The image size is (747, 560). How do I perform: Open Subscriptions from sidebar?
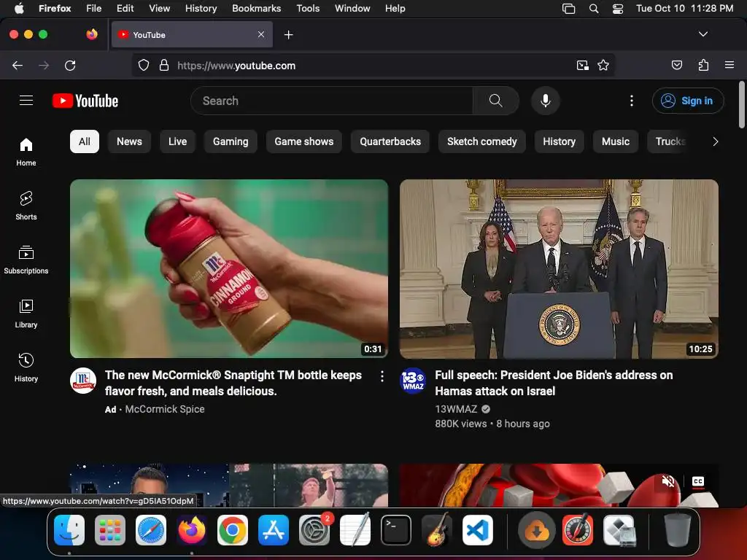pyautogui.click(x=26, y=260)
